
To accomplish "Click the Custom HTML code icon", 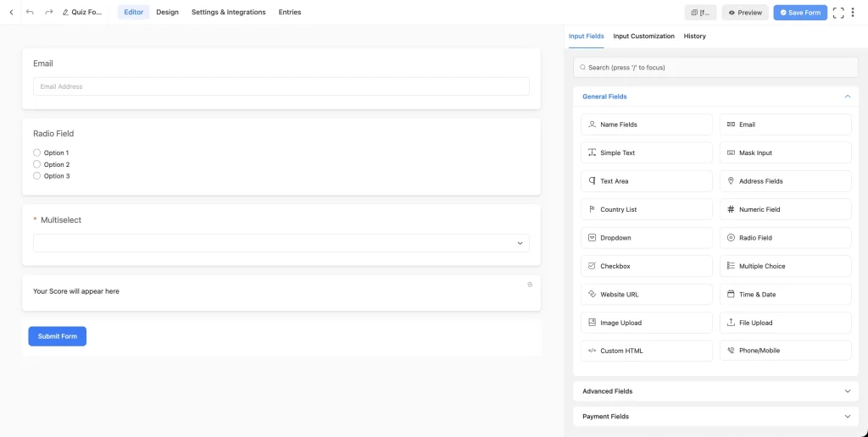I will click(x=592, y=351).
